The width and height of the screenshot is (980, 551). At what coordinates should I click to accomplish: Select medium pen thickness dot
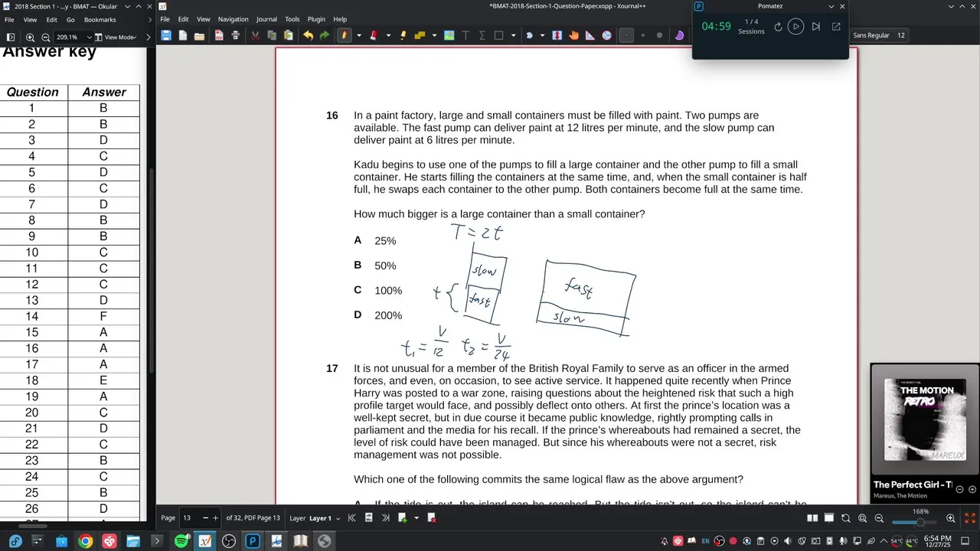point(643,35)
